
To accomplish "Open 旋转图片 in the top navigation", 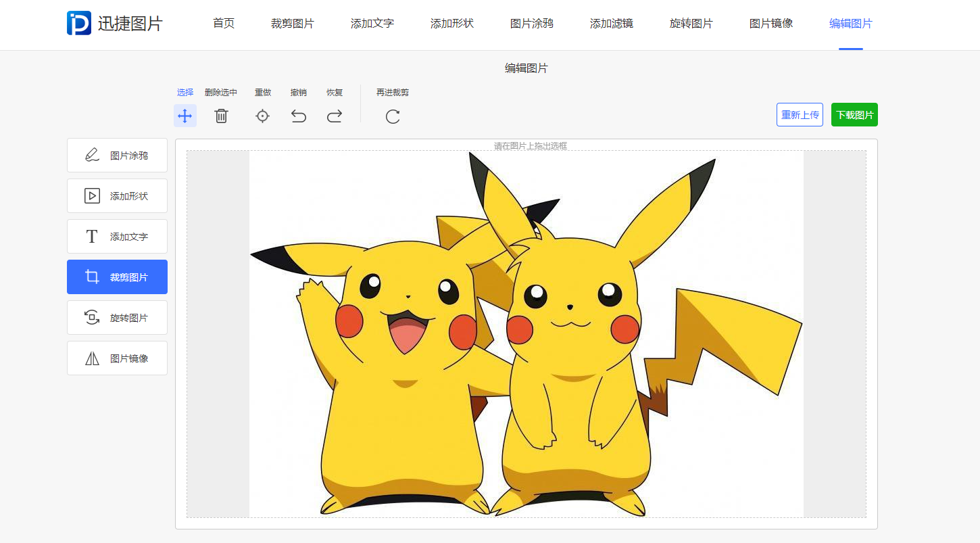I will (x=691, y=24).
